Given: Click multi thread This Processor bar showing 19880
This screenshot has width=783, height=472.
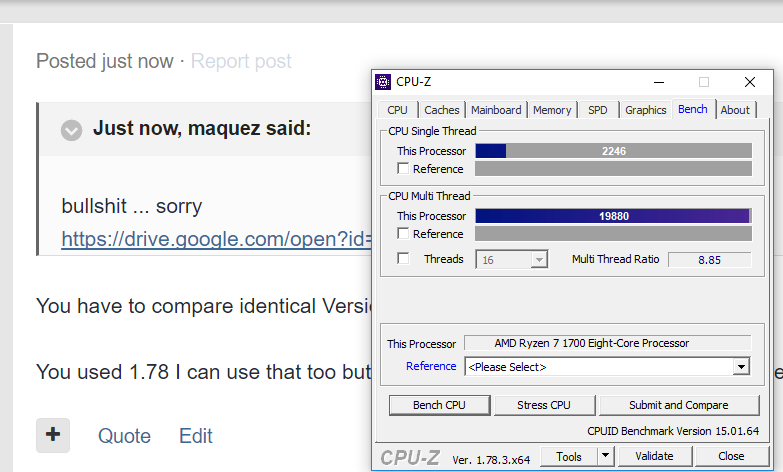Looking at the screenshot, I should tap(613, 216).
